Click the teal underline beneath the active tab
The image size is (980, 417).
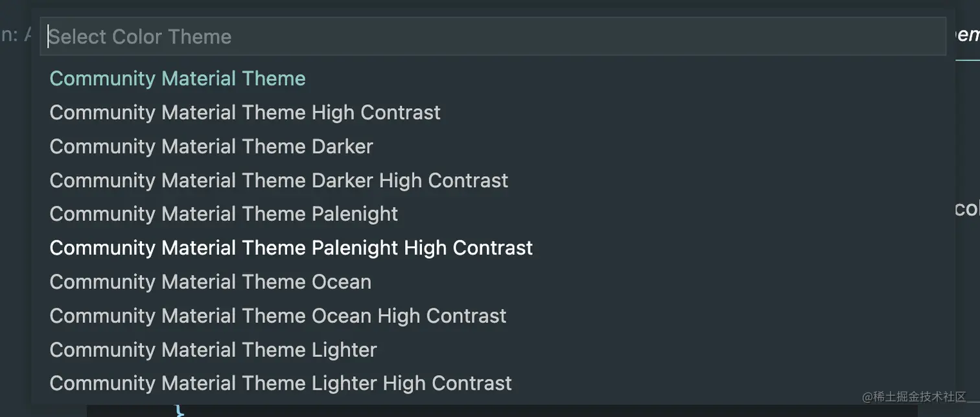coord(968,60)
